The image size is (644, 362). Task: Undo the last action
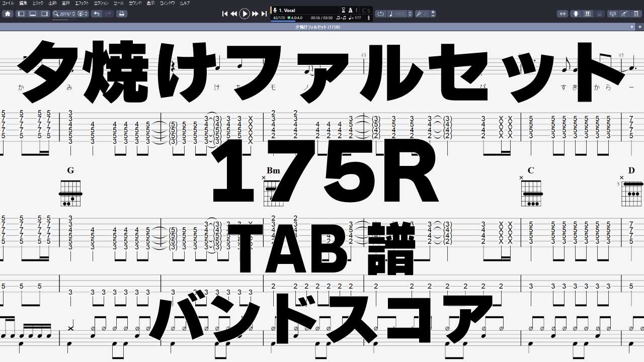(97, 14)
